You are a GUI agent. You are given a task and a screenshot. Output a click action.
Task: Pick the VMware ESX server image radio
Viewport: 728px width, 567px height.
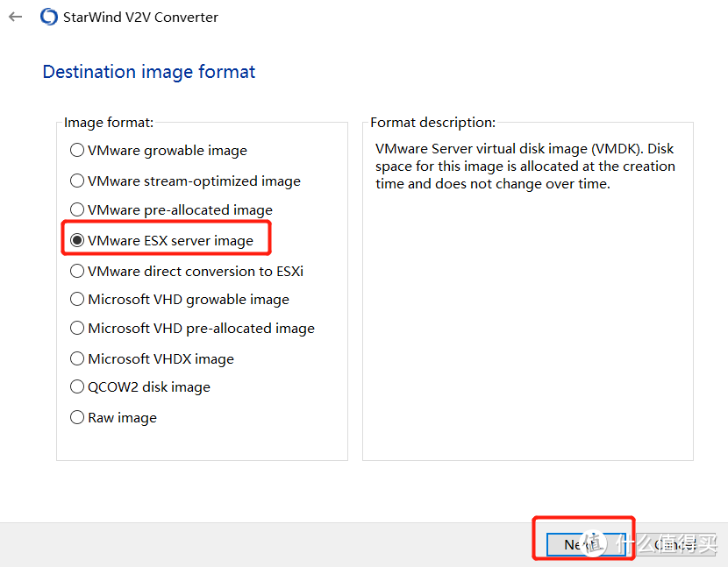77,240
